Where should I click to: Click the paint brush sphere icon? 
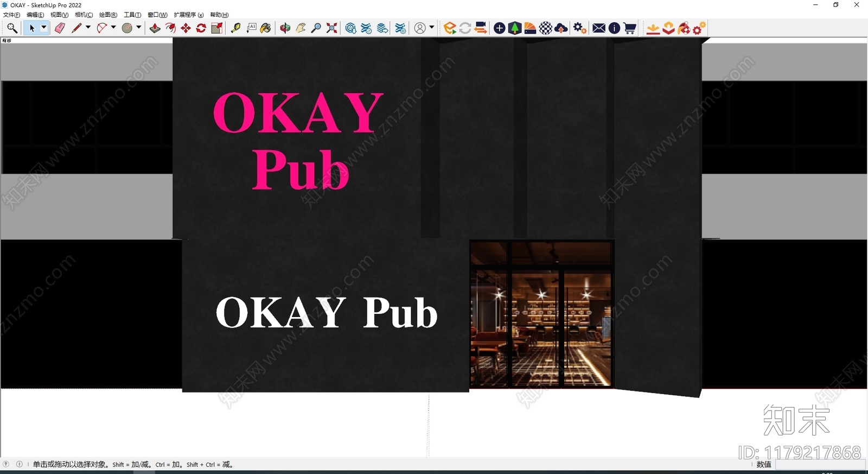pos(684,28)
